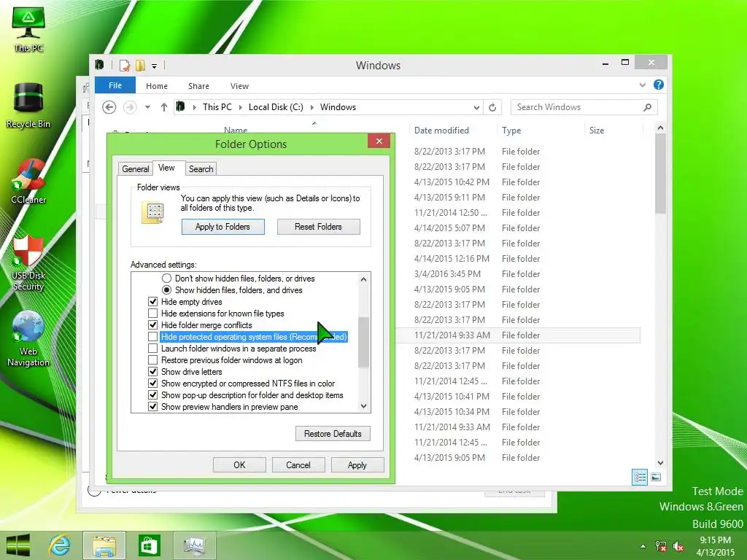The width and height of the screenshot is (747, 560).
Task: Open the Windows Store taskbar icon
Action: 149,545
